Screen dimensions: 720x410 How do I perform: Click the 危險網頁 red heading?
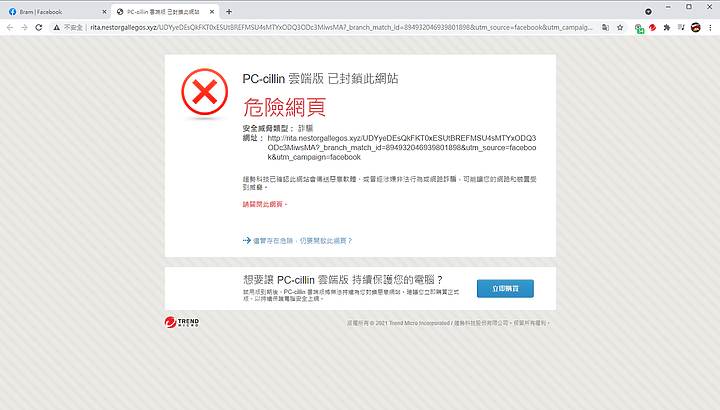[284, 107]
